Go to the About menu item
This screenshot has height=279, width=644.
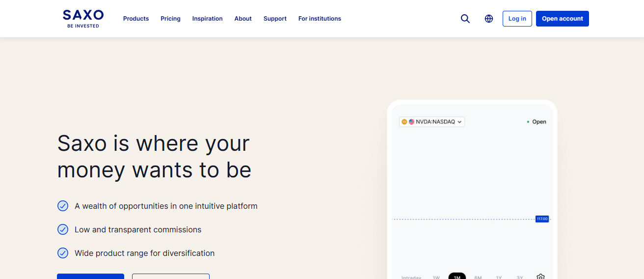pyautogui.click(x=243, y=19)
